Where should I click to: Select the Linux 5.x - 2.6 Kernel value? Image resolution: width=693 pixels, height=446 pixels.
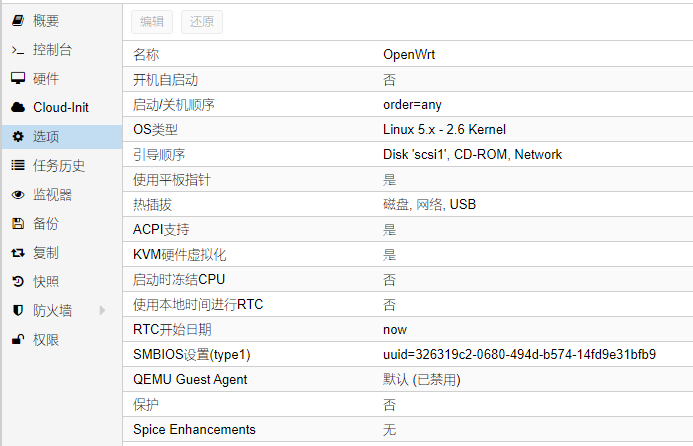coord(444,130)
